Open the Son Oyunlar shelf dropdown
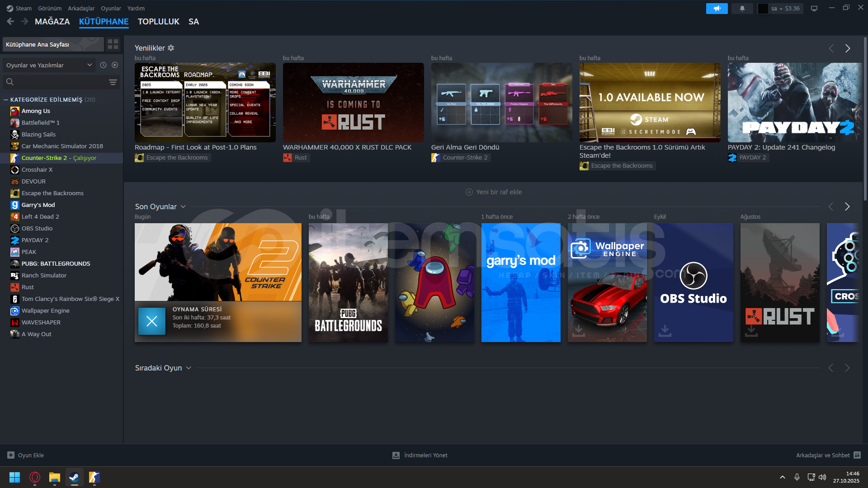Screen dimensions: 868x488 pos(183,206)
